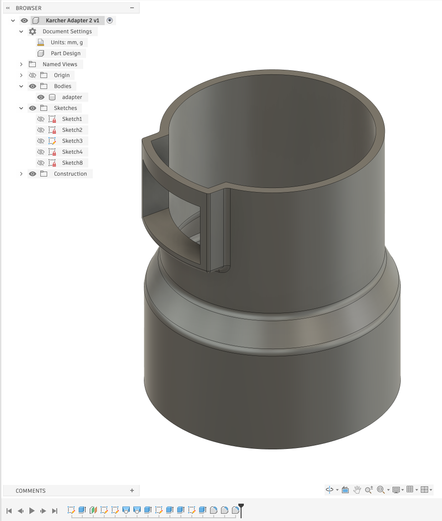The width and height of the screenshot is (442, 521).
Task: Click the adapter body cylinder icon
Action: tap(52, 97)
